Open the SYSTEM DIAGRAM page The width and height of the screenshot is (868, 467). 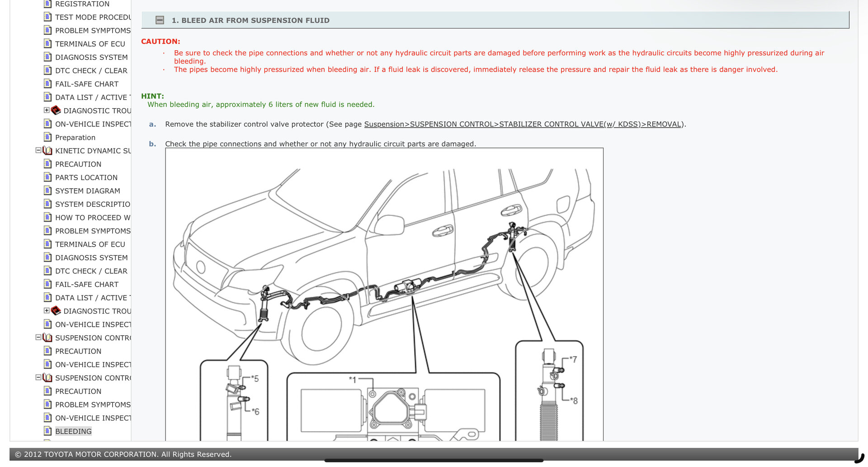coord(88,191)
